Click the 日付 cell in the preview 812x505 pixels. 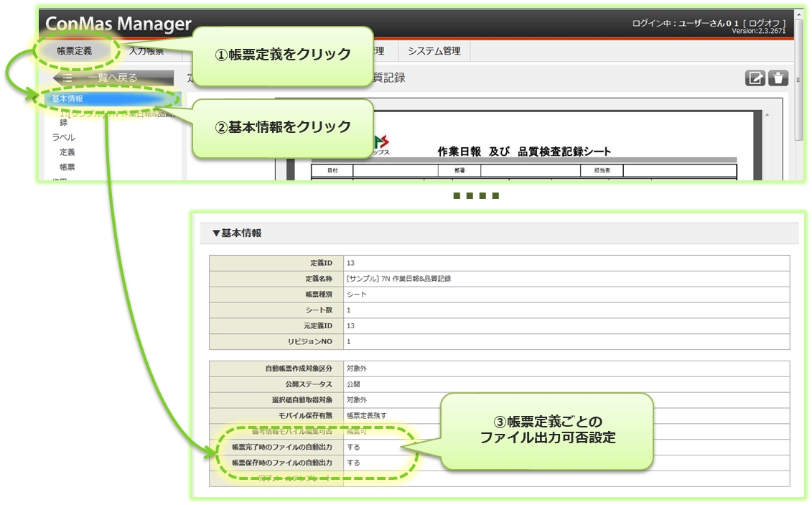coord(332,170)
